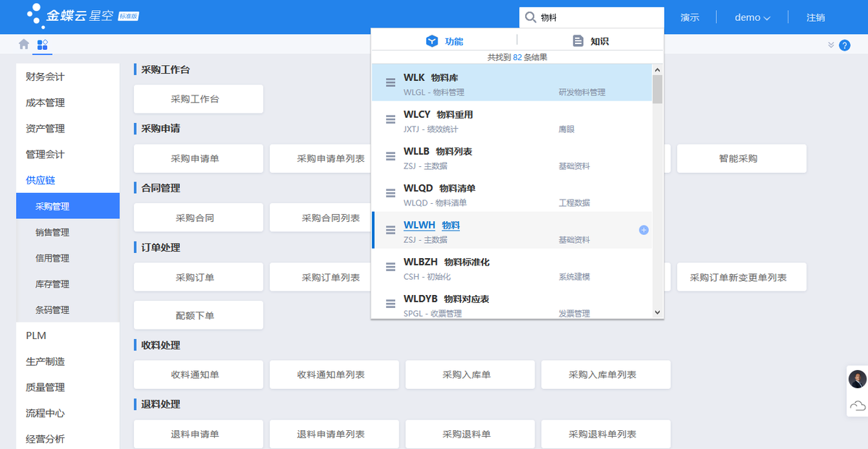Open the all-functions grid menu icon
868x449 pixels.
(x=43, y=44)
